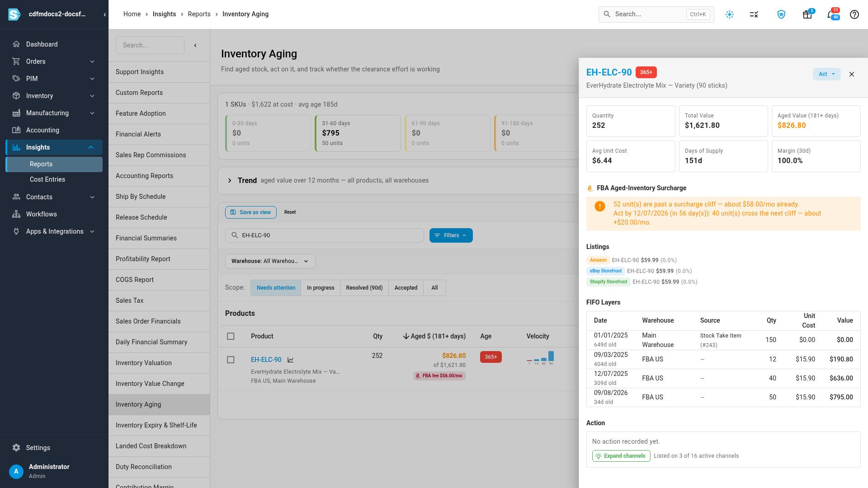Select the Needs attention scope
The width and height of the screenshot is (868, 488).
[276, 288]
